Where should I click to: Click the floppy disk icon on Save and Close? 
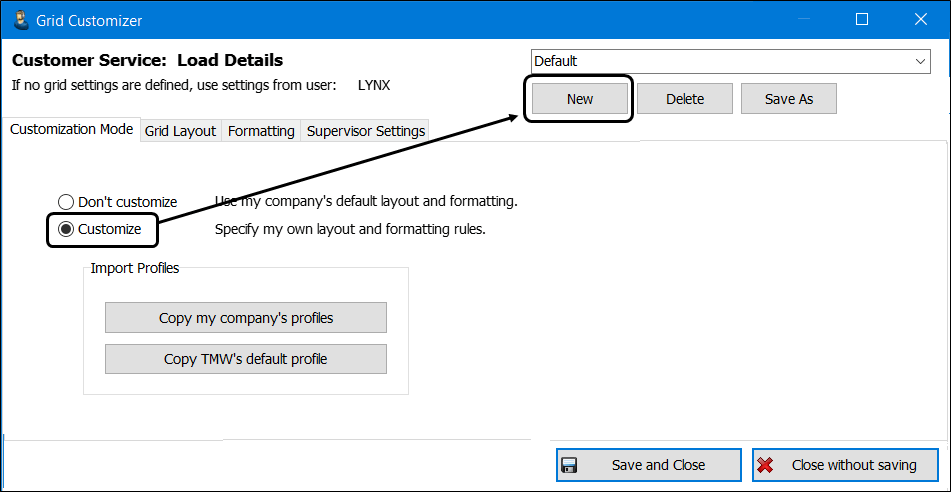coord(570,465)
